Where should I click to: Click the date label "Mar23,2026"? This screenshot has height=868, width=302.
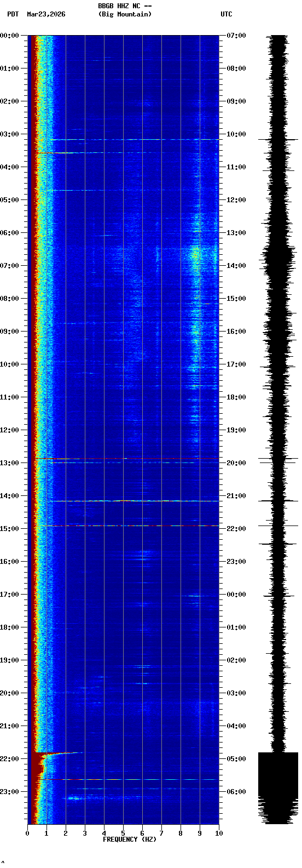coord(46,14)
